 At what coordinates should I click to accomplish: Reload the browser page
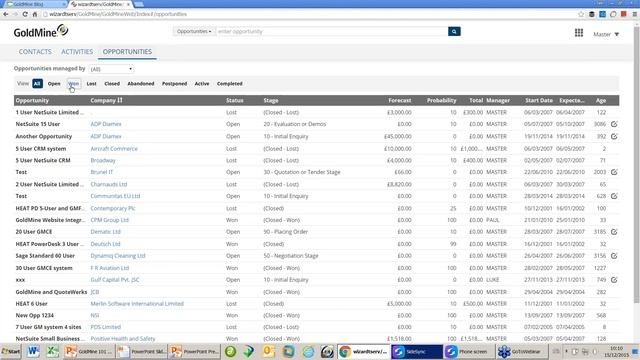pyautogui.click(x=25, y=14)
